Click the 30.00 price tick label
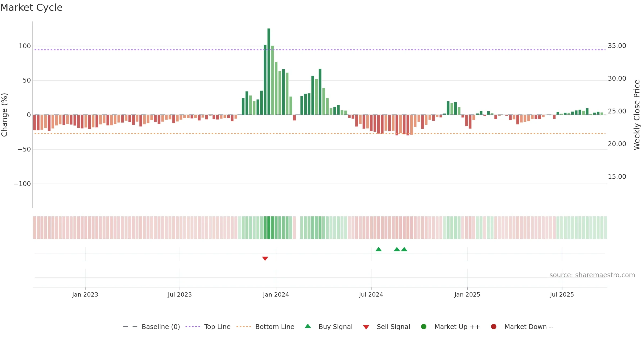This screenshot has height=362, width=644. click(x=617, y=79)
